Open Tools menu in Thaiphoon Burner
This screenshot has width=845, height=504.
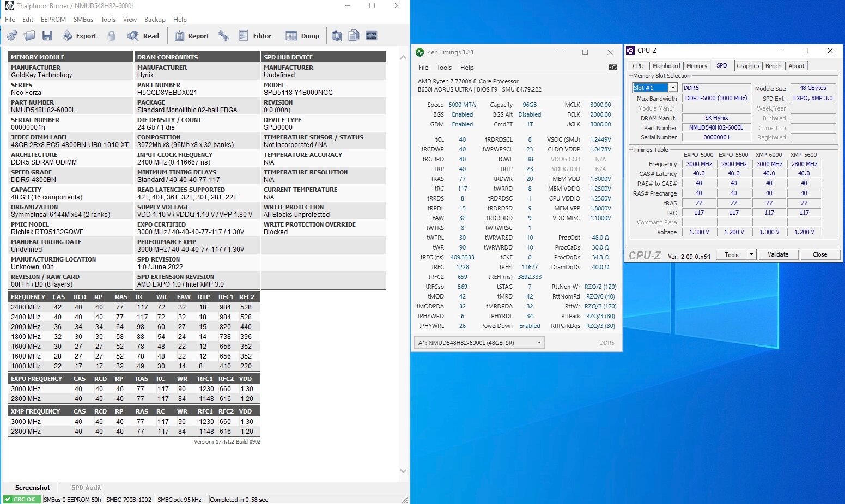(108, 20)
